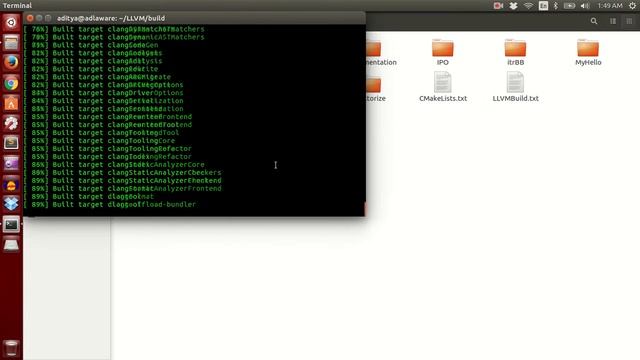Screen dimensions: 640x360
Task: Open the removable drive dock icon
Action: tap(11, 244)
